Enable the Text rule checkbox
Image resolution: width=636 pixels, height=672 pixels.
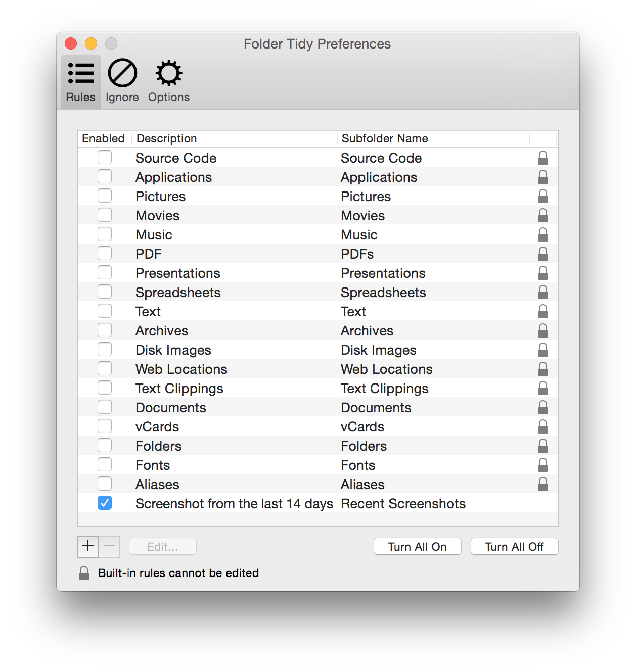[105, 311]
